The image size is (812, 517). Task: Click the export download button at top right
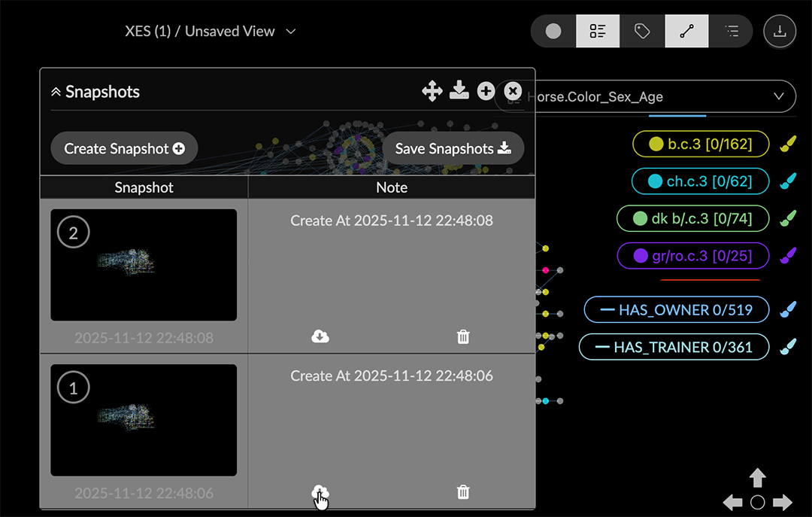tap(780, 32)
